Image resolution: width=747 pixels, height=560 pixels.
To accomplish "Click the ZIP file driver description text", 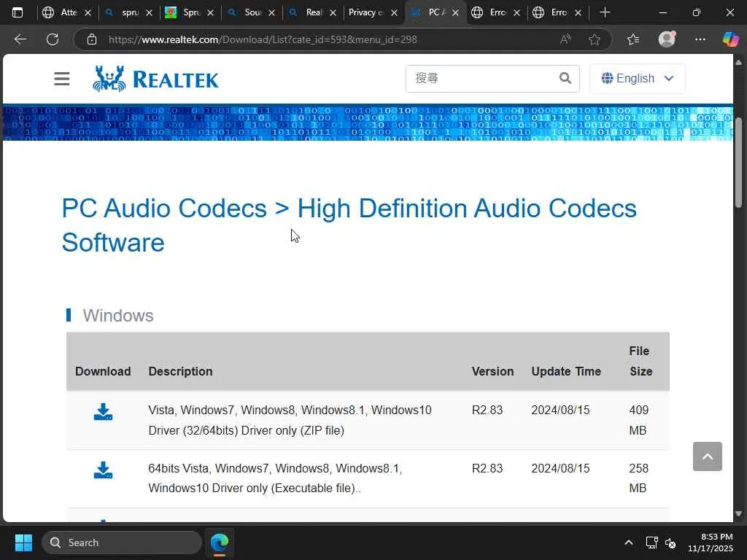I will pos(290,420).
